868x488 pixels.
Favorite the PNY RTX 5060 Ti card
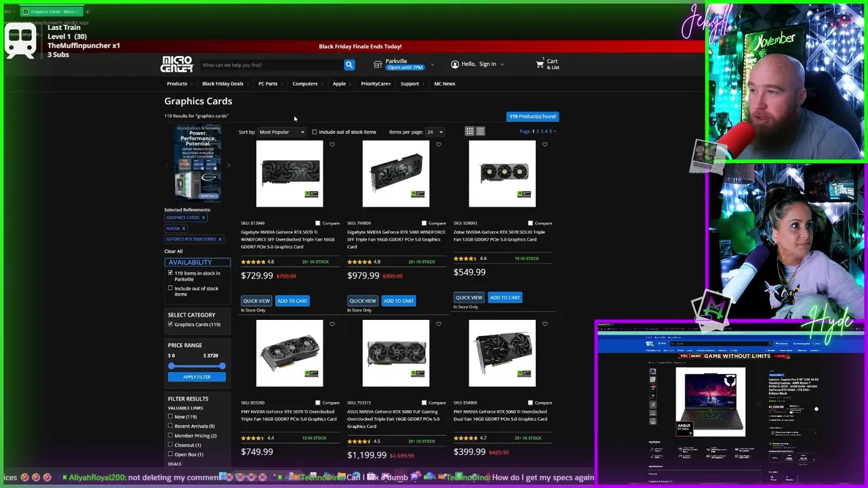[x=545, y=324]
